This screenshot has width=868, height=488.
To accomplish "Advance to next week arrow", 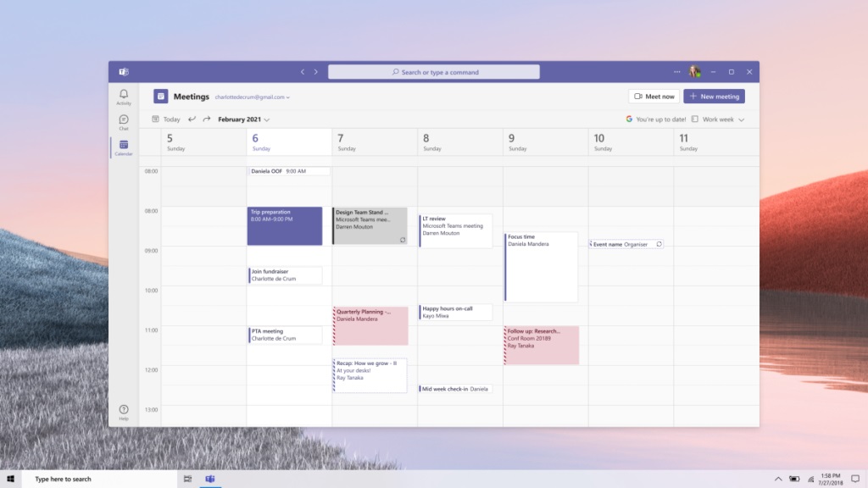I will 205,119.
